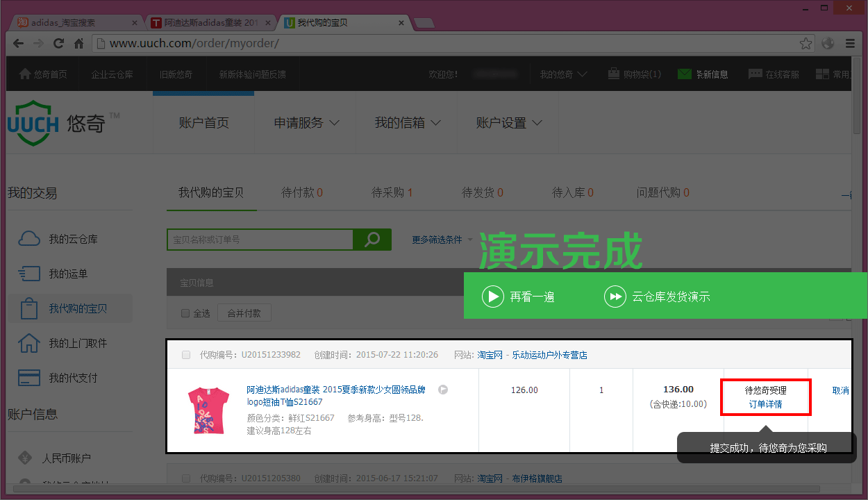Click the browser back arrow
The height and width of the screenshot is (500, 868).
point(19,44)
